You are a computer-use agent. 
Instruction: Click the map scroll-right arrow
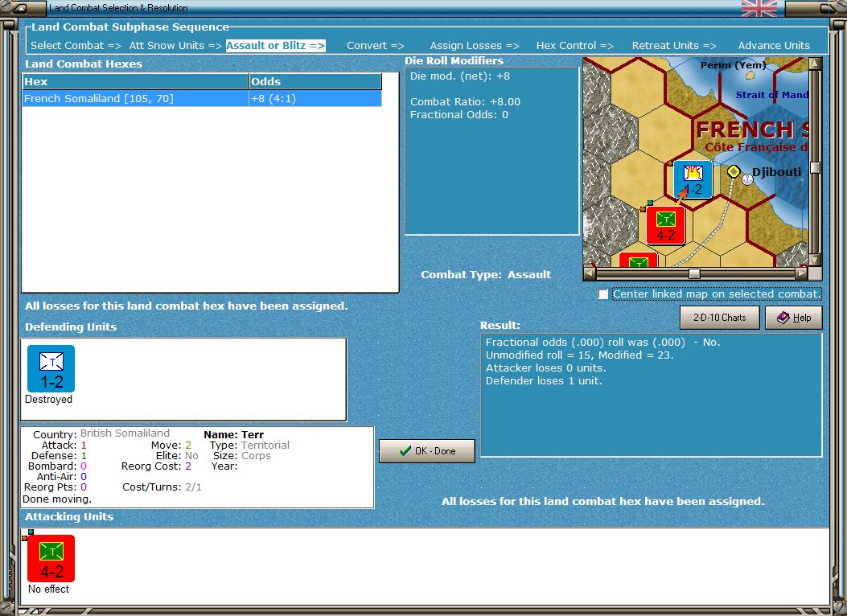point(802,273)
